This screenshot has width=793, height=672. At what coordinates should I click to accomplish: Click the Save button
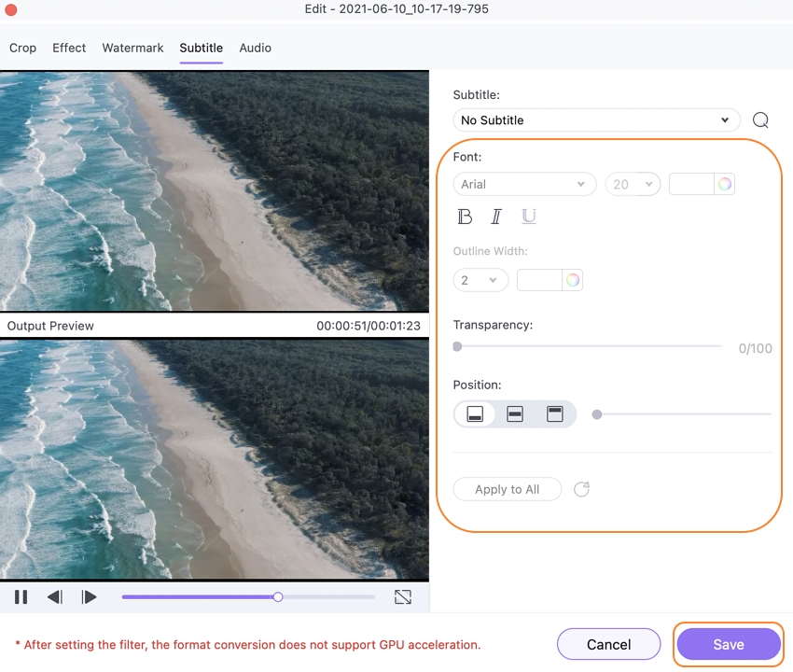pyautogui.click(x=728, y=644)
